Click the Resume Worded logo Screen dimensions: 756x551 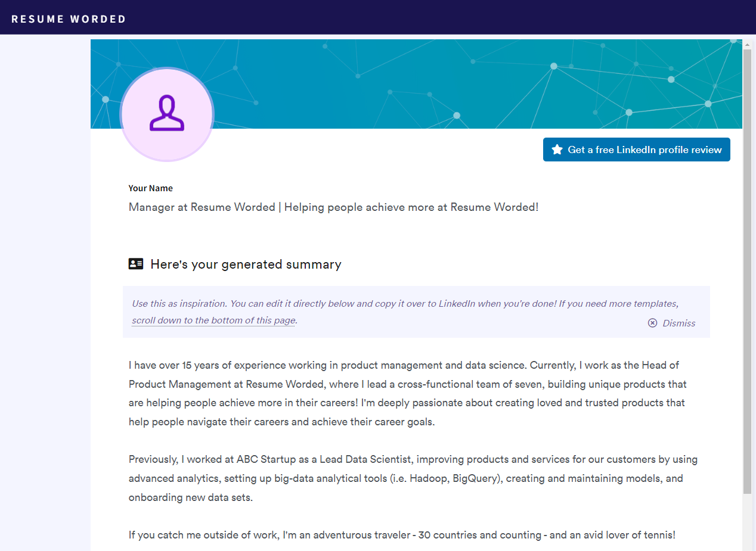coord(69,18)
